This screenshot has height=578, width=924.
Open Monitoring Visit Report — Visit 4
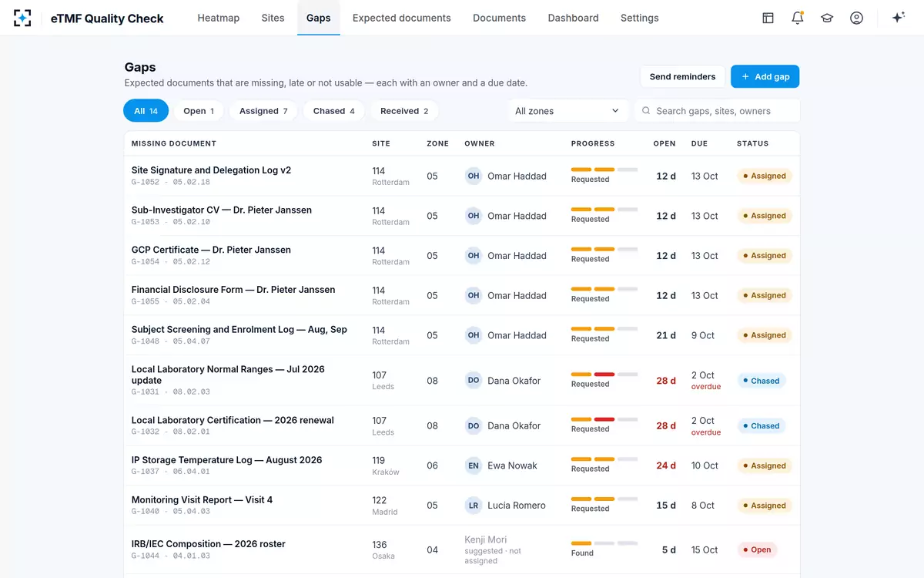202,500
